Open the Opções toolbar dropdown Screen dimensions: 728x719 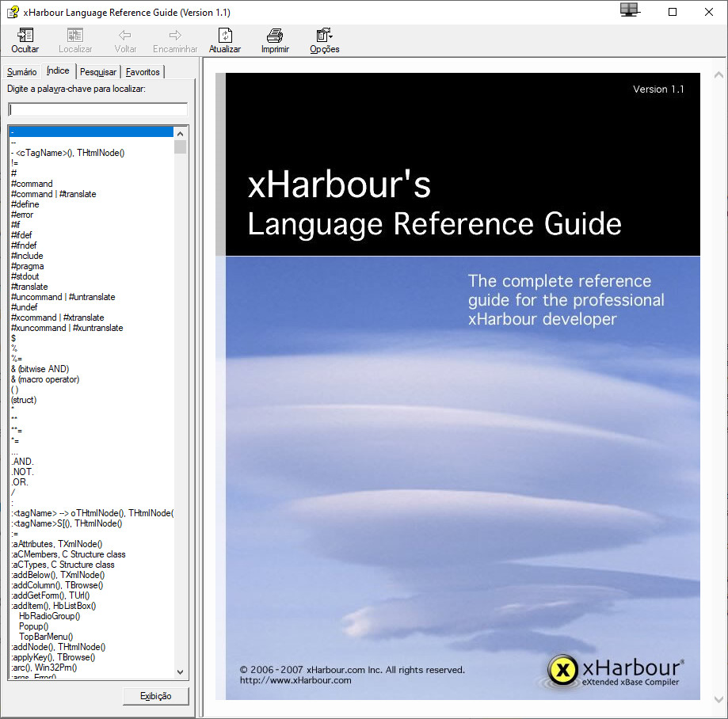324,36
